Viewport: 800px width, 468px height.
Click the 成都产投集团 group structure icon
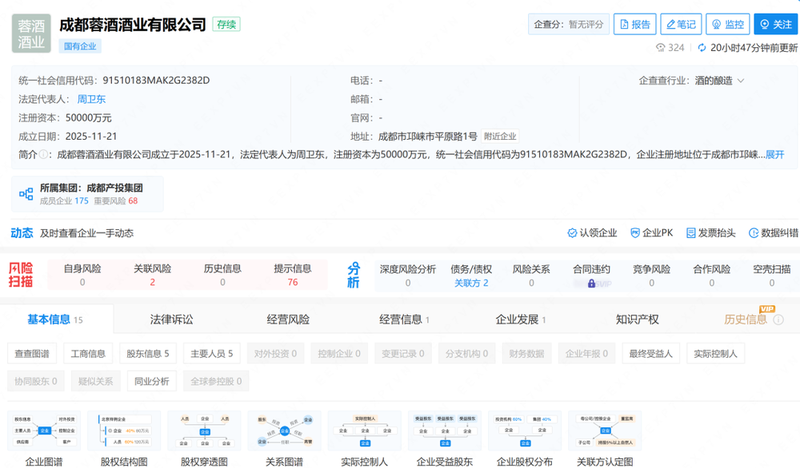pyautogui.click(x=26, y=194)
